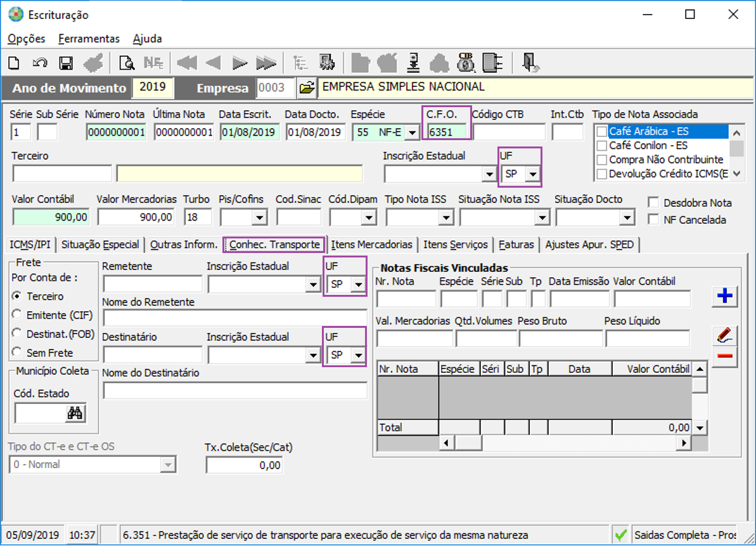Click the Número Nota input field
756x546 pixels.
[116, 132]
